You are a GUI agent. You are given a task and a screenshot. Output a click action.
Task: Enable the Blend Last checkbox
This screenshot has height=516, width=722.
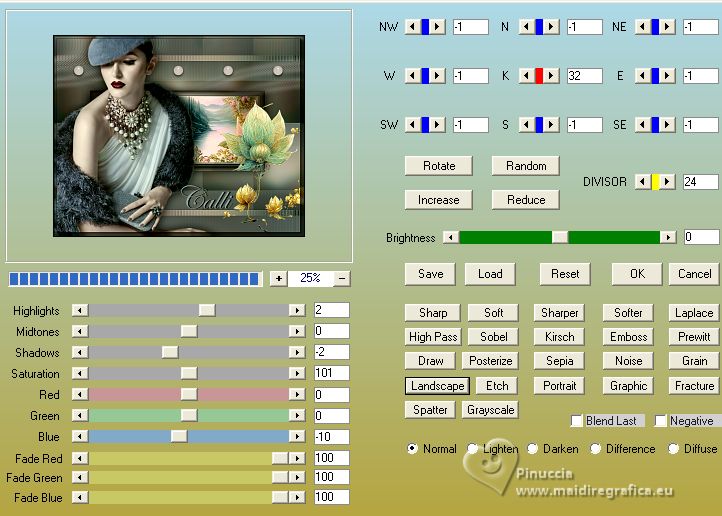click(576, 421)
